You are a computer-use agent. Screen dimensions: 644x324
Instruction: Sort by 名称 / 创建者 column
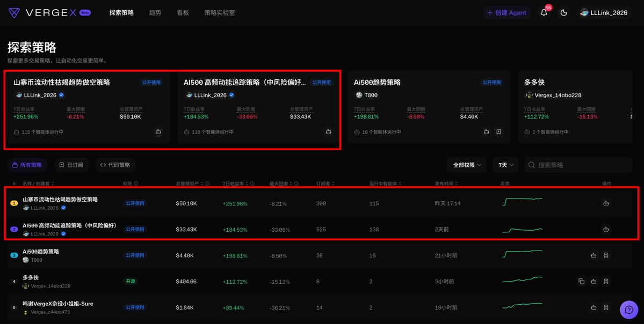point(38,184)
